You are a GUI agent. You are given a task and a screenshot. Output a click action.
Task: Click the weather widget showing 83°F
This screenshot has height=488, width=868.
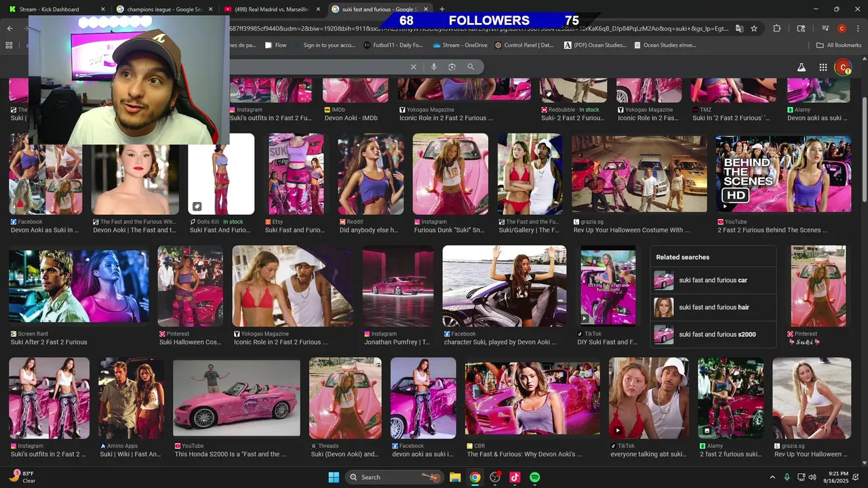24,477
